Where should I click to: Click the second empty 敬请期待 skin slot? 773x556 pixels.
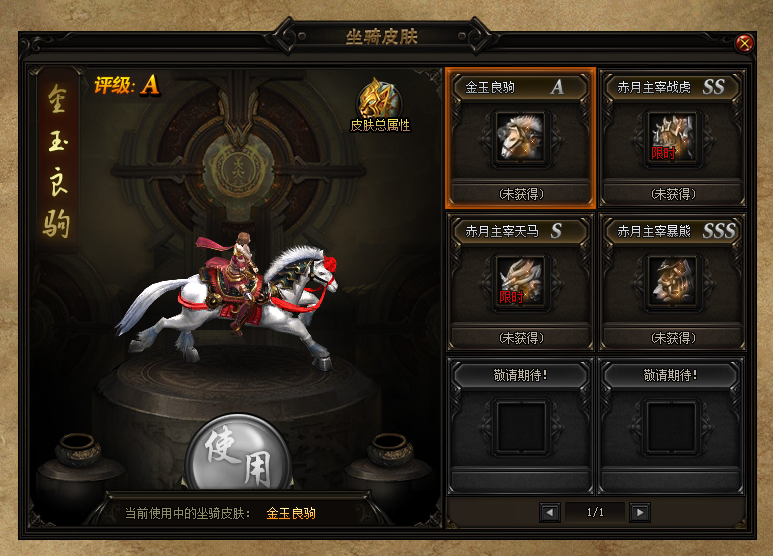pyautogui.click(x=672, y=426)
